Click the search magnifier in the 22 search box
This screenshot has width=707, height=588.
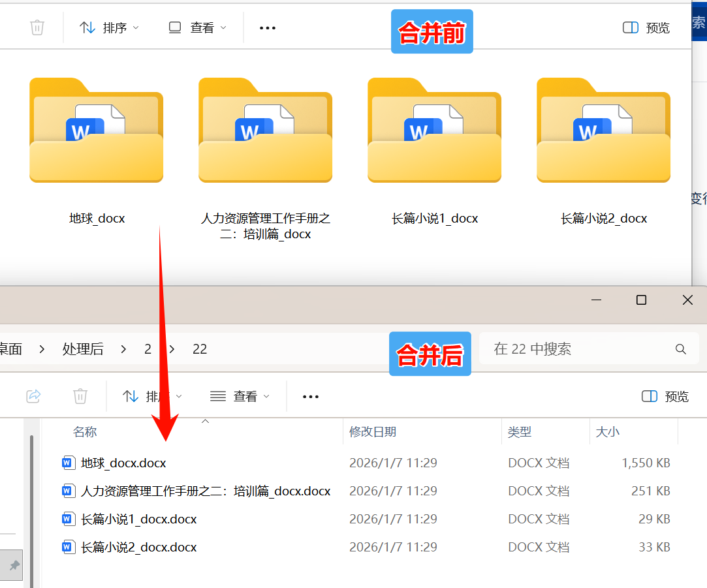pos(681,349)
